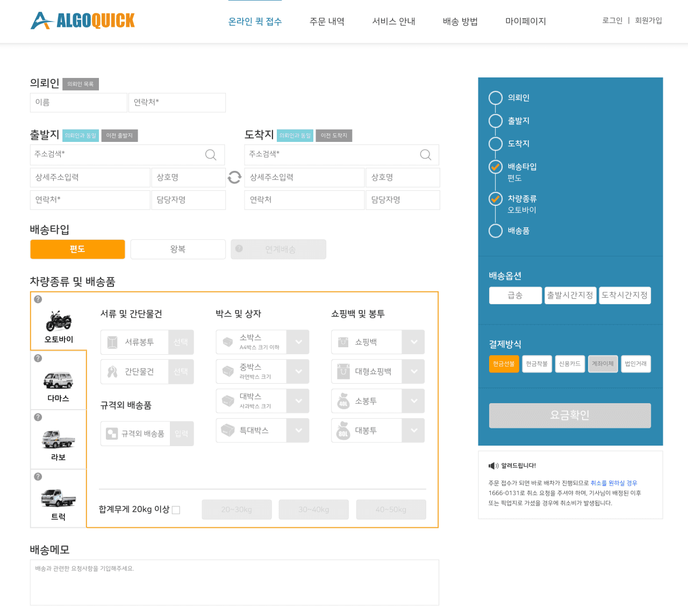Select the 40~50kg weight range
The image size is (688, 616).
(x=391, y=510)
